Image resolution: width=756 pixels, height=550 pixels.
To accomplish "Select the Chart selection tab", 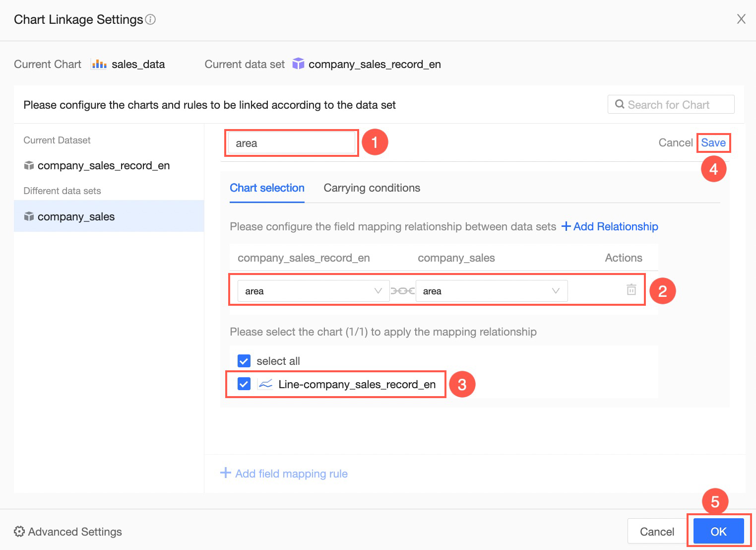I will pyautogui.click(x=267, y=188).
